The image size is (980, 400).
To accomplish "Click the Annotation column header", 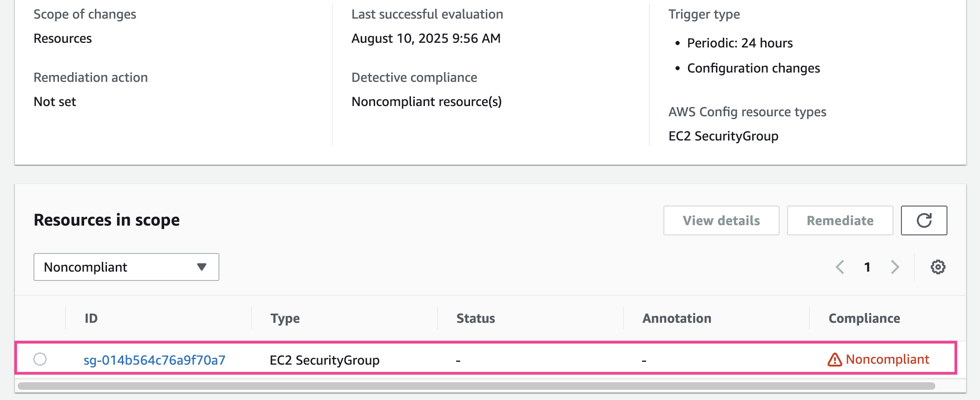I will click(676, 318).
